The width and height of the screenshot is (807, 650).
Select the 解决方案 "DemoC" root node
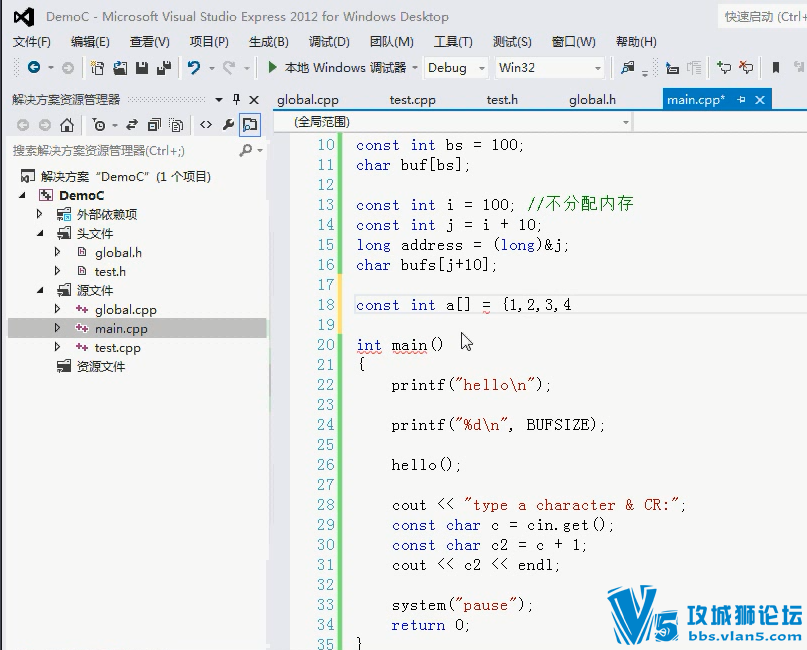point(126,177)
